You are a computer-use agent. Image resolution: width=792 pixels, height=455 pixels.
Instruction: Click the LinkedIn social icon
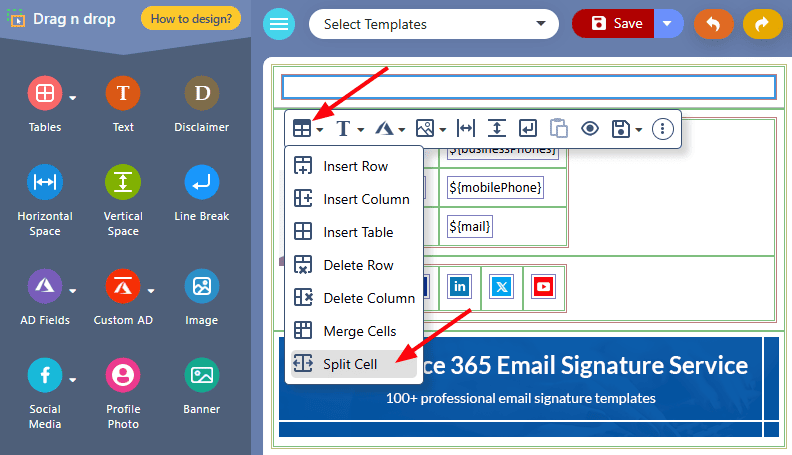[459, 287]
